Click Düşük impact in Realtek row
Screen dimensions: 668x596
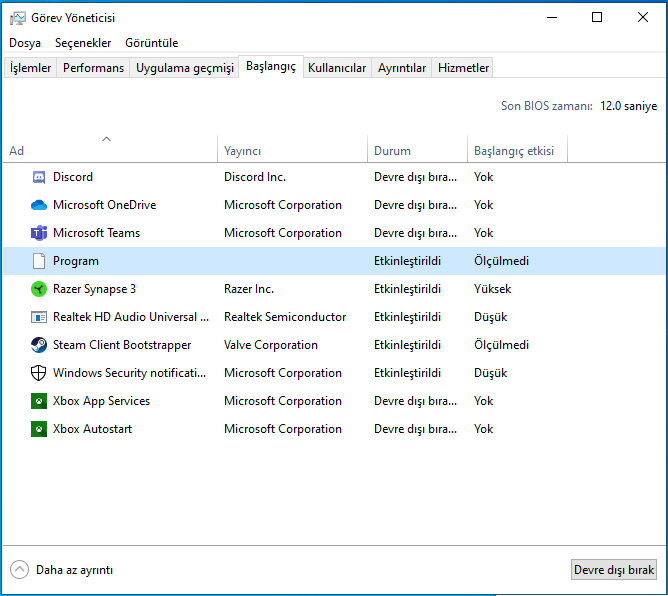pos(490,317)
